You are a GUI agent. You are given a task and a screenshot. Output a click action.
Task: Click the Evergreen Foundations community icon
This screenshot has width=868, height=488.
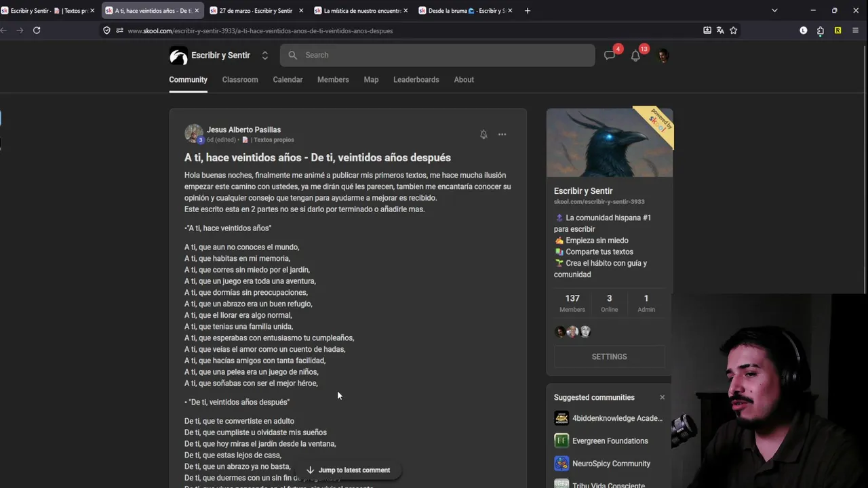click(x=561, y=441)
